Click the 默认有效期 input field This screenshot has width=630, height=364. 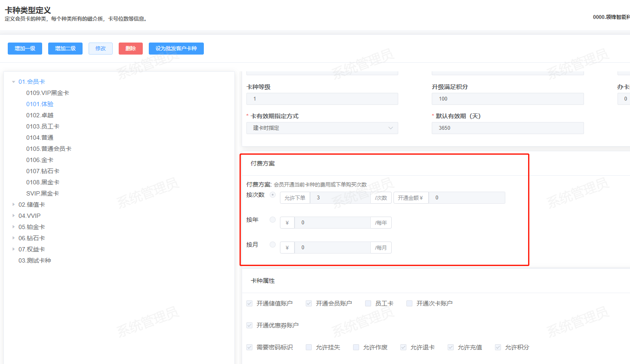tap(507, 128)
